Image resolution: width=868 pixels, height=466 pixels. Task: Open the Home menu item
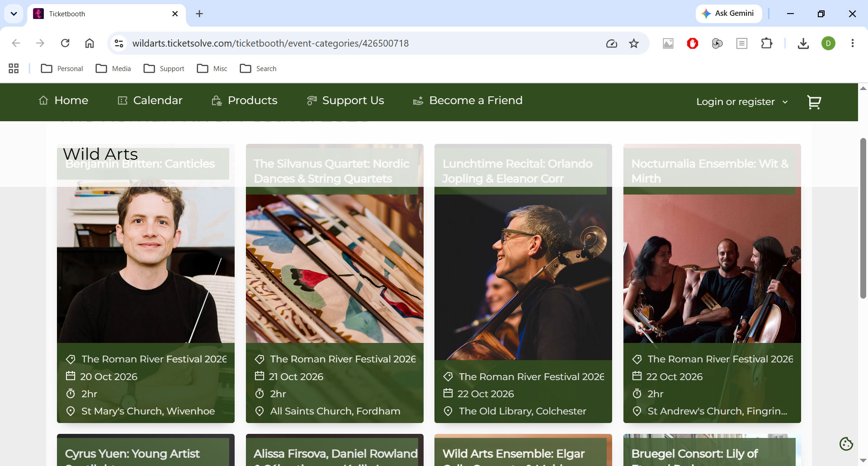pos(63,100)
